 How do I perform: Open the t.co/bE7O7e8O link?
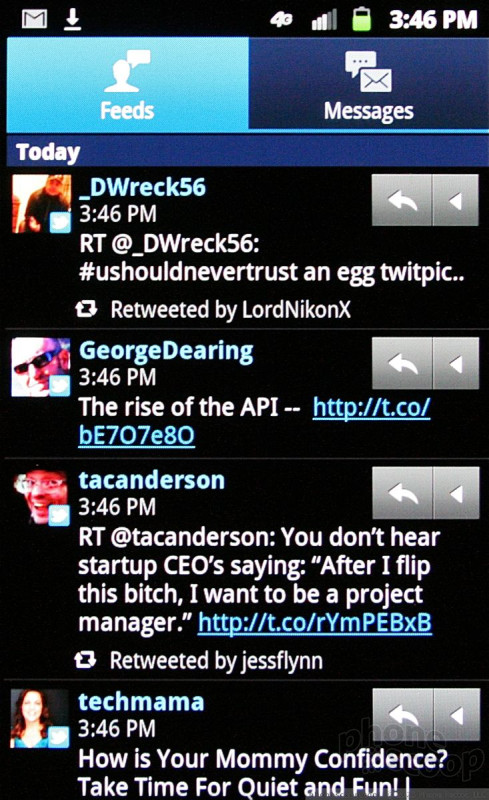(254, 421)
